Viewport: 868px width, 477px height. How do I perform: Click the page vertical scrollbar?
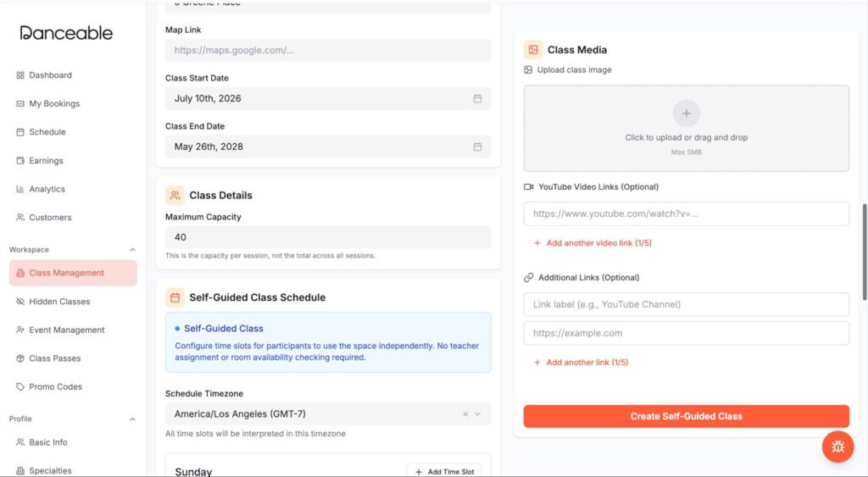[864, 252]
